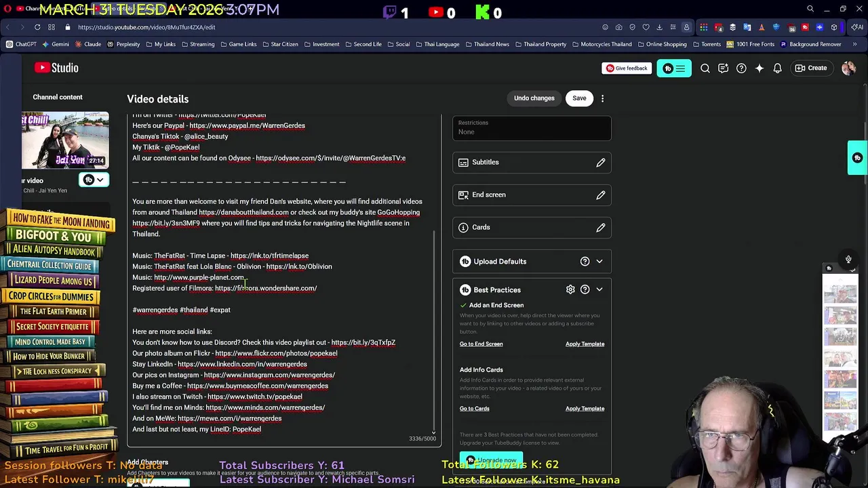
Task: Open the Gemini bookmark
Action: [x=55, y=45]
